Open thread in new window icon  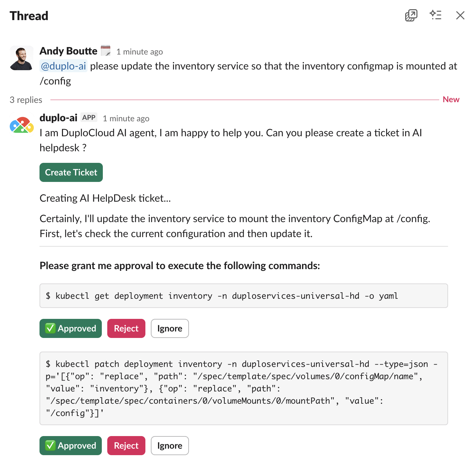pyautogui.click(x=411, y=15)
